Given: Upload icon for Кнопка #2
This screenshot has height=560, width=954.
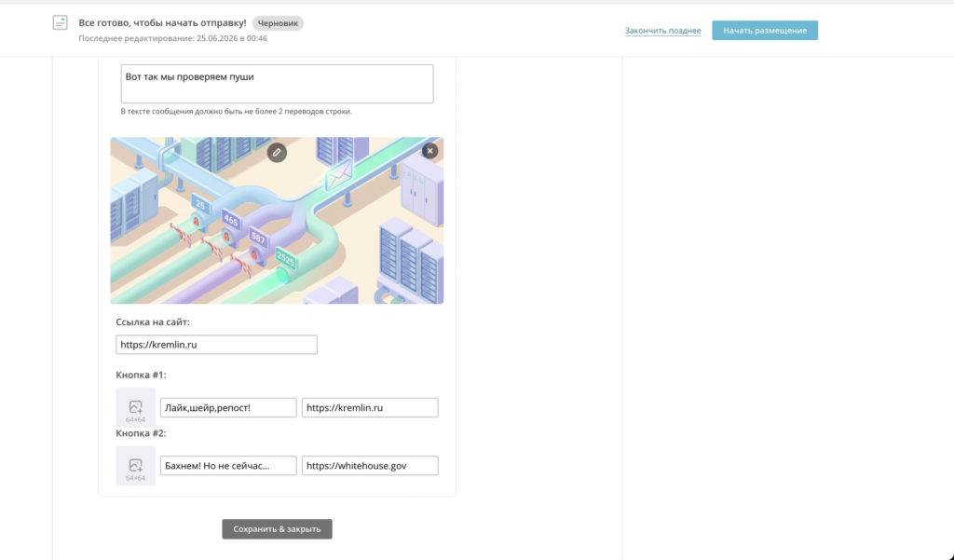Looking at the screenshot, I should click(135, 466).
